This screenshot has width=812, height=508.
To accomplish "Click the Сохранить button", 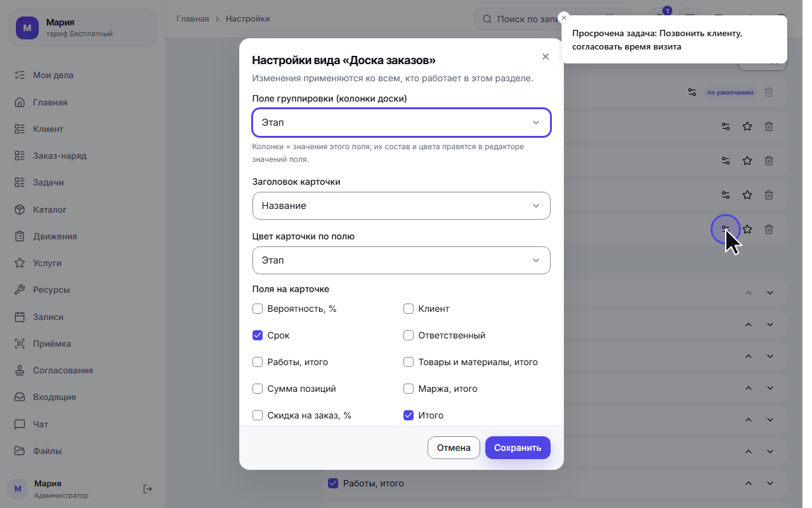I will (518, 448).
